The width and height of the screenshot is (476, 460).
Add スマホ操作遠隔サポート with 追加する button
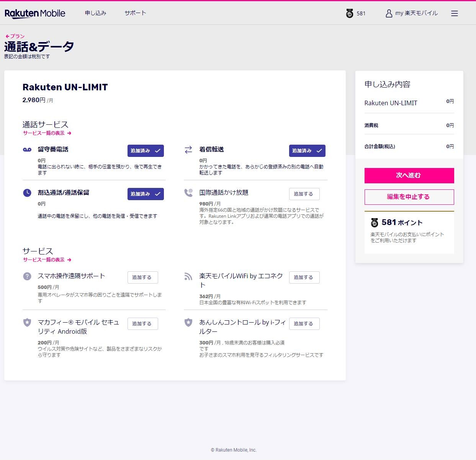click(142, 277)
